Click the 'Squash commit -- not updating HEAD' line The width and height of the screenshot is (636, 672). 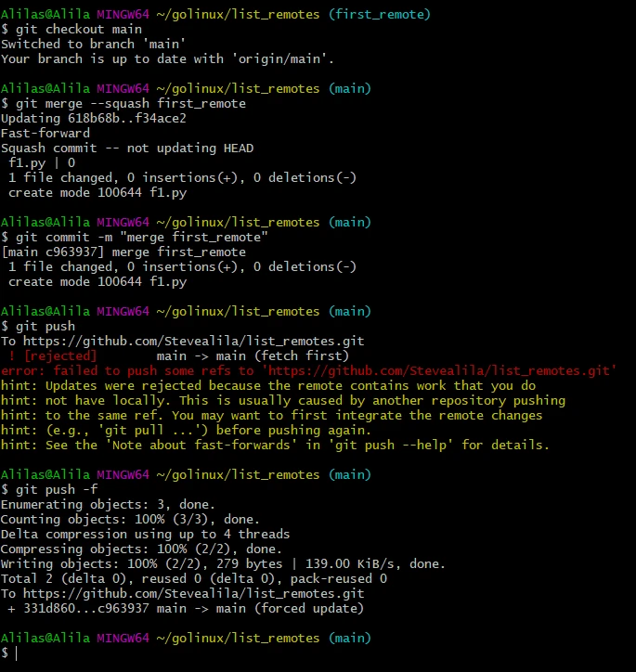coord(127,148)
